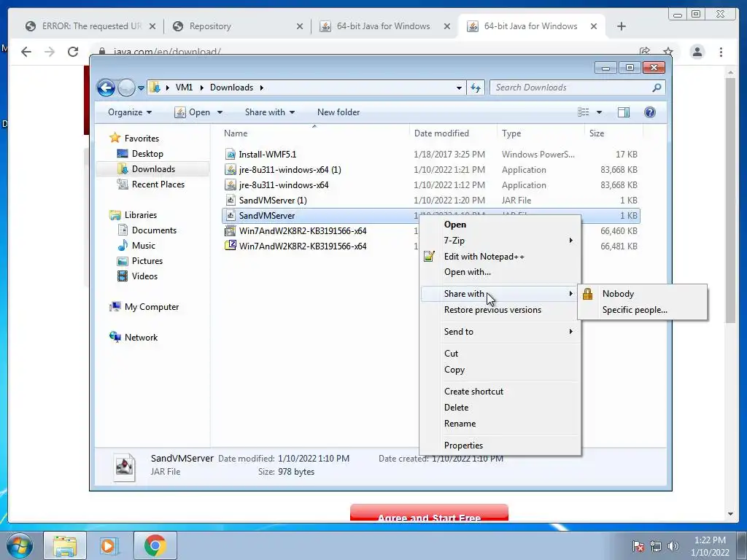Open the recent pages dropdown beside the navigation arrows
The width and height of the screenshot is (747, 560).
point(141,88)
